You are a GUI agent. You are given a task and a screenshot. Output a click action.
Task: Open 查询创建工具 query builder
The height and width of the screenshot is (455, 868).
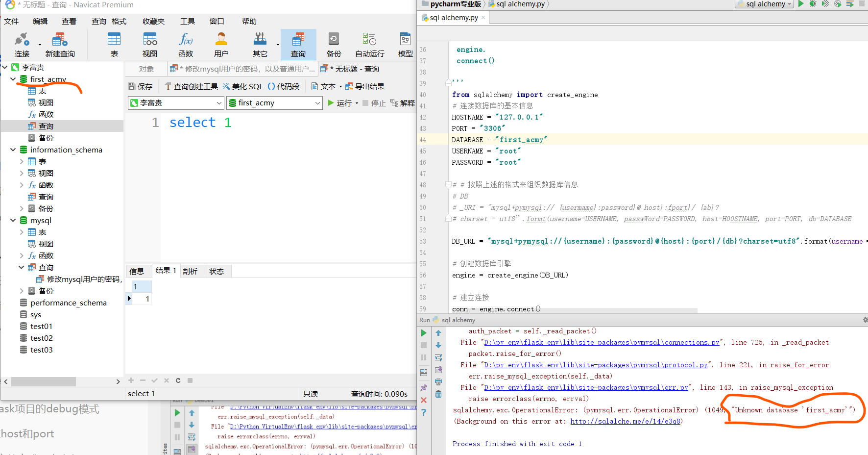[191, 86]
